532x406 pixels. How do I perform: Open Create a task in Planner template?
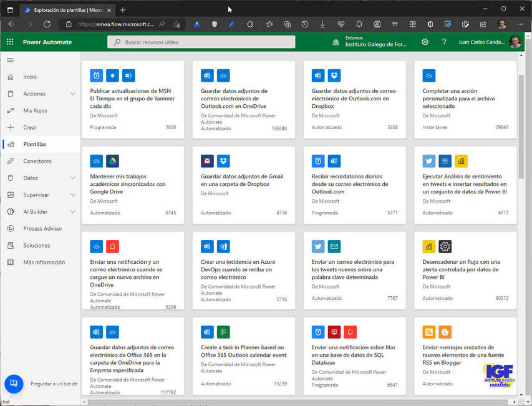pos(243,351)
